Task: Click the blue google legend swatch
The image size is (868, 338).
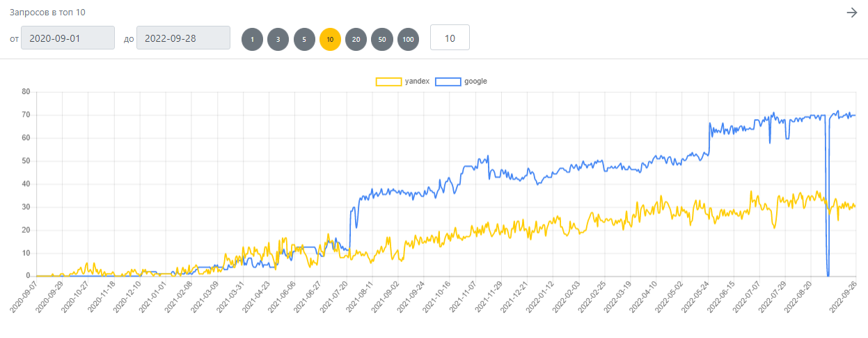Action: [448, 82]
